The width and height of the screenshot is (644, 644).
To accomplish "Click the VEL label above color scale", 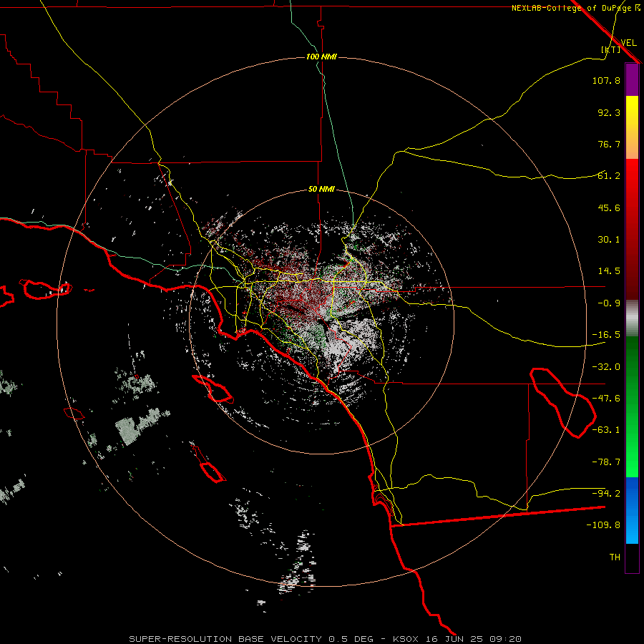I will [x=628, y=43].
